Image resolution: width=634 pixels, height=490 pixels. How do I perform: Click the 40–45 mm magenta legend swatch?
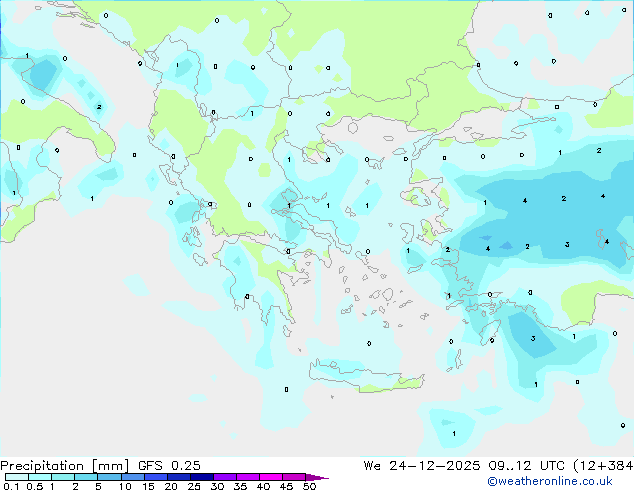(x=271, y=477)
